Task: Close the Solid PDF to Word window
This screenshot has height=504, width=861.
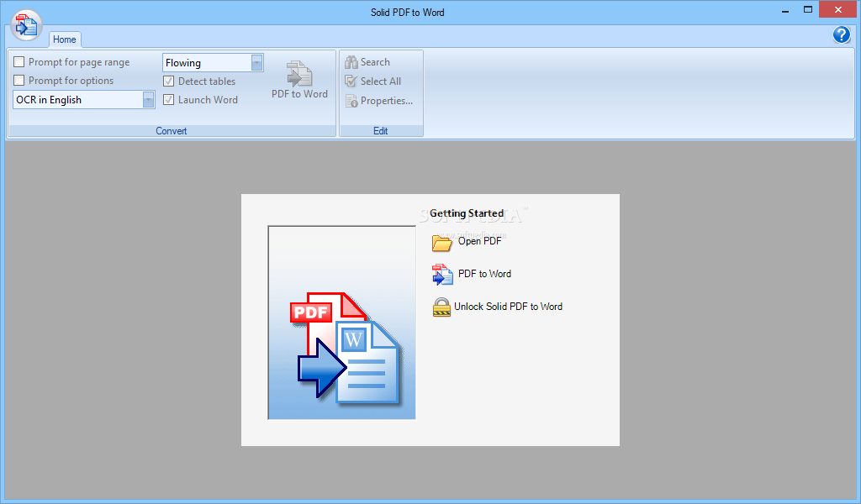Action: click(x=837, y=10)
